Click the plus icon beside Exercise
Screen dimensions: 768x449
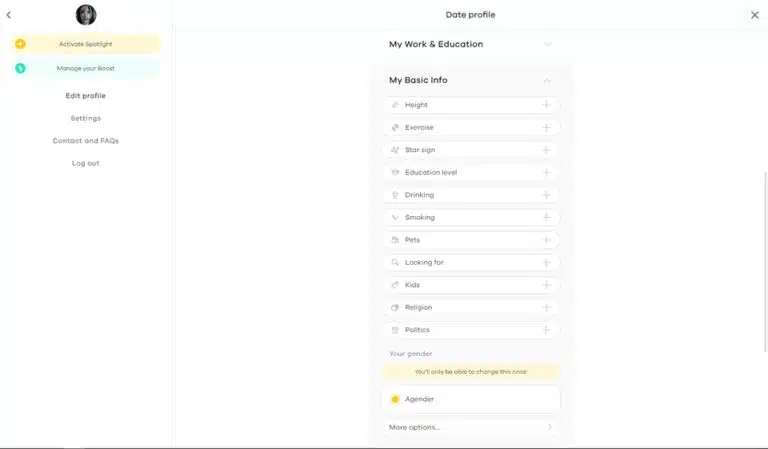coord(546,127)
